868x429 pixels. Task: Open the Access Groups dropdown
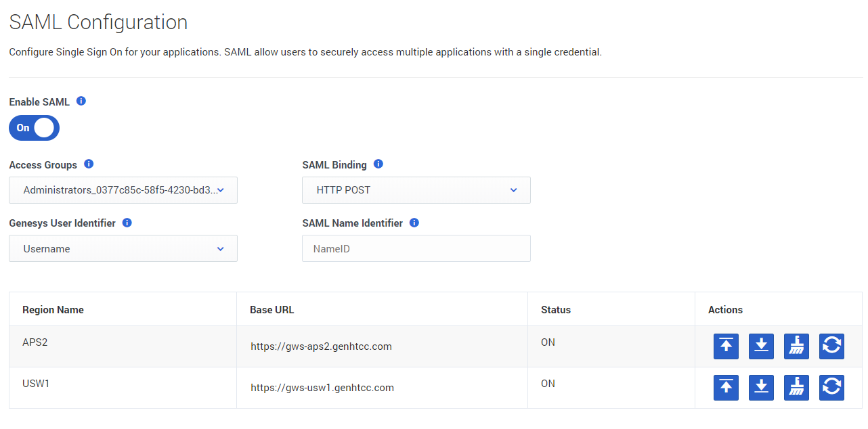pos(123,190)
